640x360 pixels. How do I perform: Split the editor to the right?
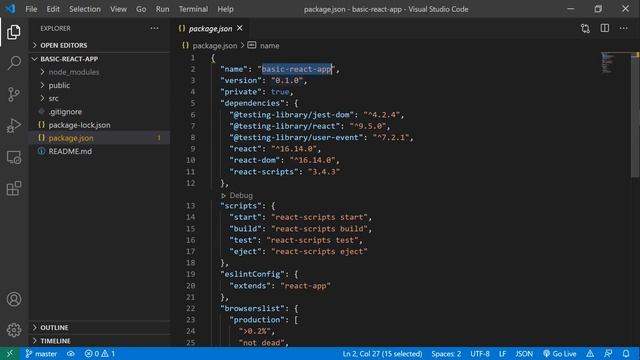604,28
